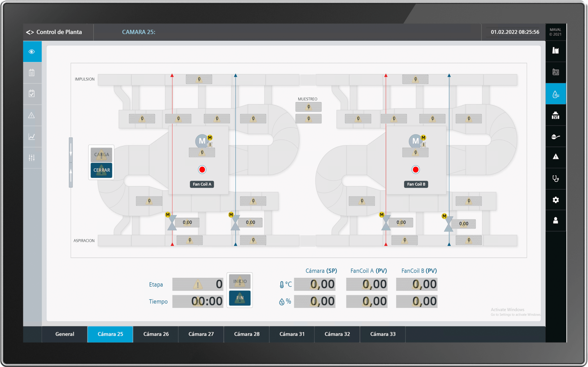Open the gear settings icon in right sidebar
The width and height of the screenshot is (588, 367).
coord(555,200)
